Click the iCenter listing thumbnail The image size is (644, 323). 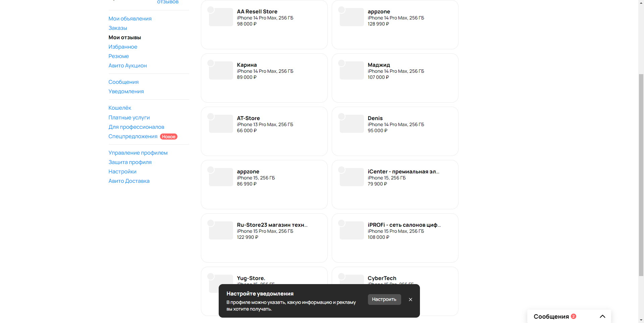[352, 177]
